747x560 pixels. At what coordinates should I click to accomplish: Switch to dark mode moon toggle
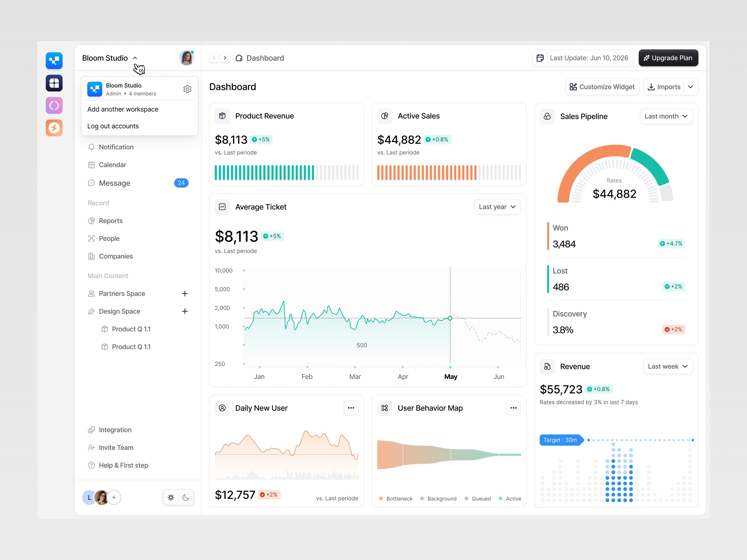coord(186,498)
